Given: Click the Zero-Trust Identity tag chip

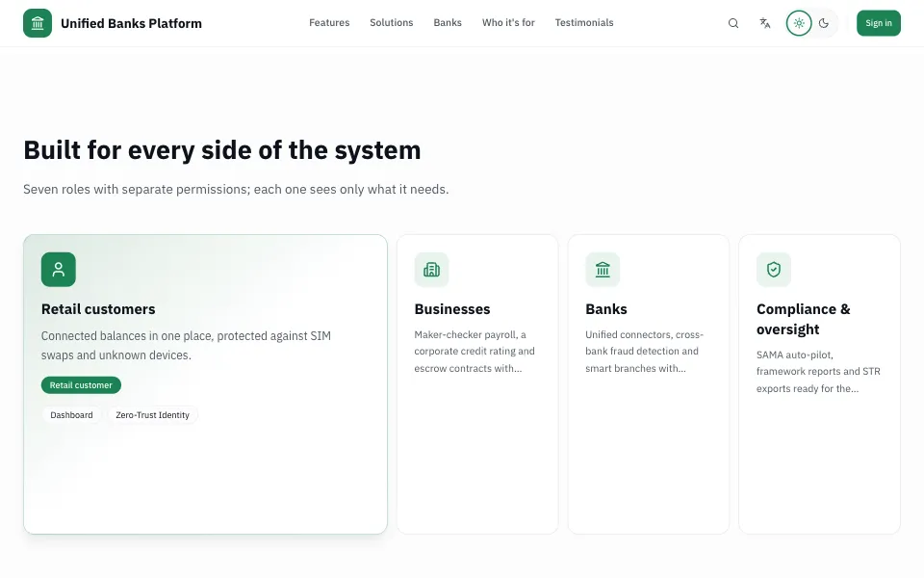Looking at the screenshot, I should tap(153, 415).
